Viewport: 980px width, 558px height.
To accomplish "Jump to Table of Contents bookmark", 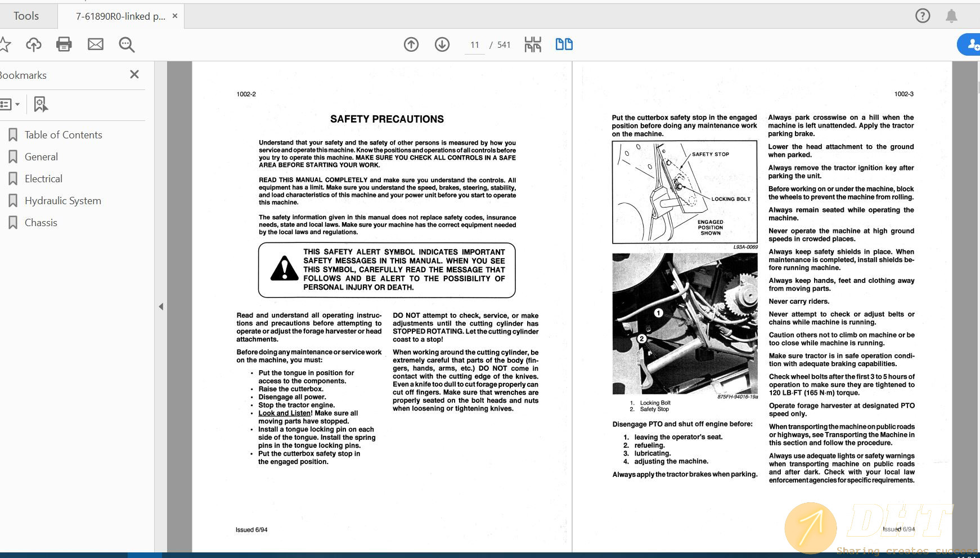I will click(x=63, y=135).
